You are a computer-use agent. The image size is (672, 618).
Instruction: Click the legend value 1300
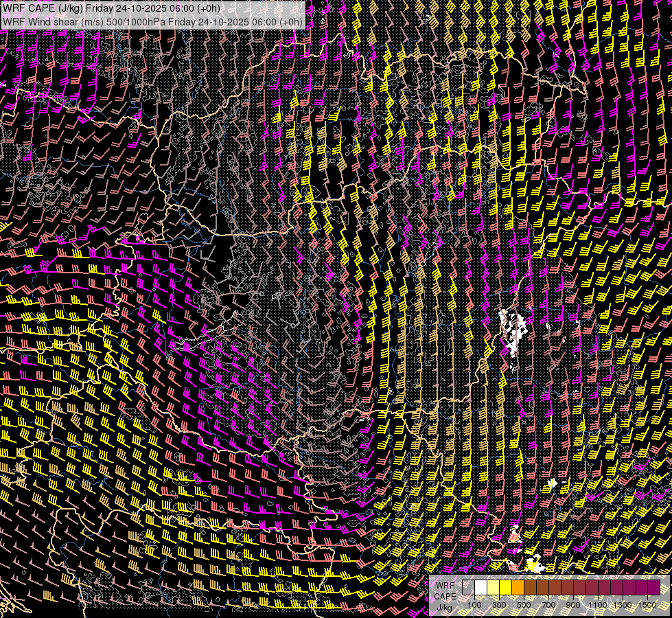pos(623,605)
